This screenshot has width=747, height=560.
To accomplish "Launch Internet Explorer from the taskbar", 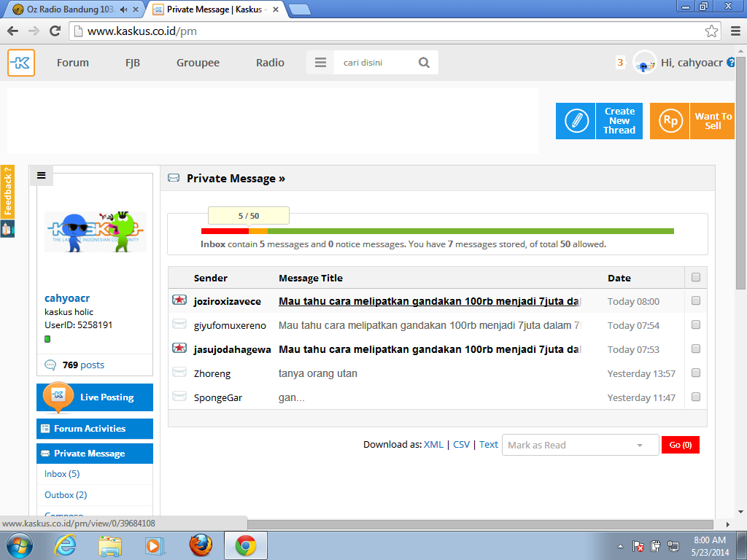I will click(65, 545).
